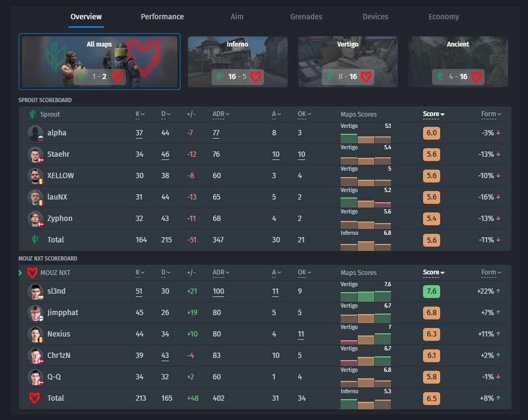Sort Sprout scoreboard by OK column
528x420 pixels.
pyautogui.click(x=304, y=114)
